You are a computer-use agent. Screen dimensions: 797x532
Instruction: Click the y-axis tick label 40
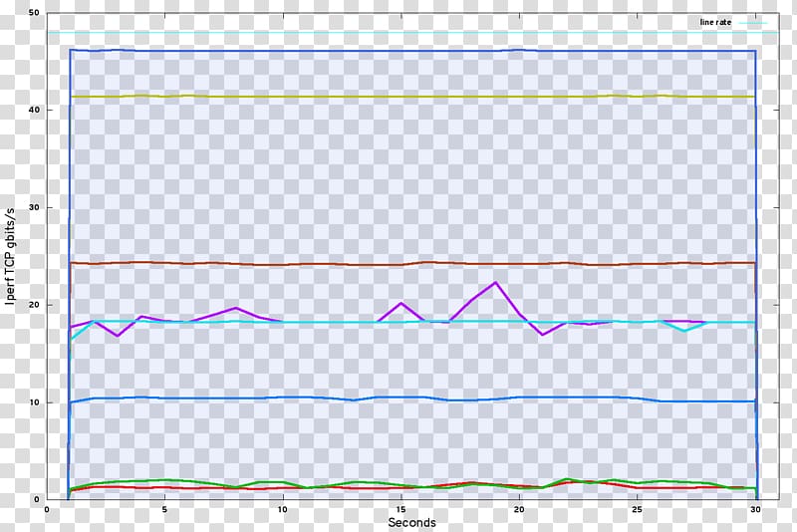[x=35, y=110]
